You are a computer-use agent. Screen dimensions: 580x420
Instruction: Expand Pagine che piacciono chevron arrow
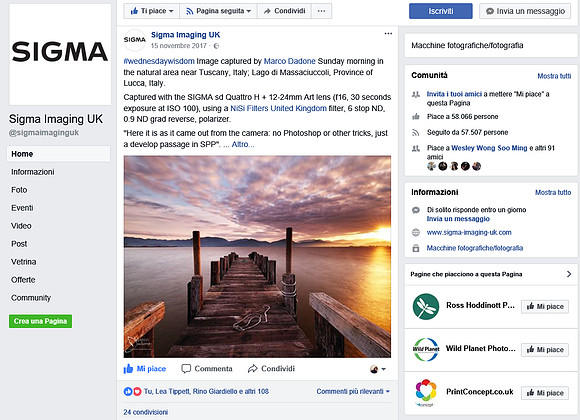pos(569,274)
